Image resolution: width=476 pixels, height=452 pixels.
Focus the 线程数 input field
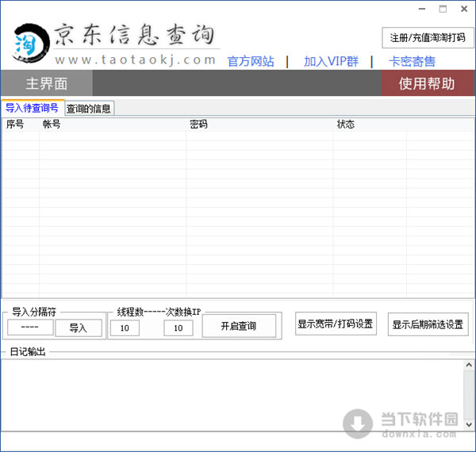[125, 328]
